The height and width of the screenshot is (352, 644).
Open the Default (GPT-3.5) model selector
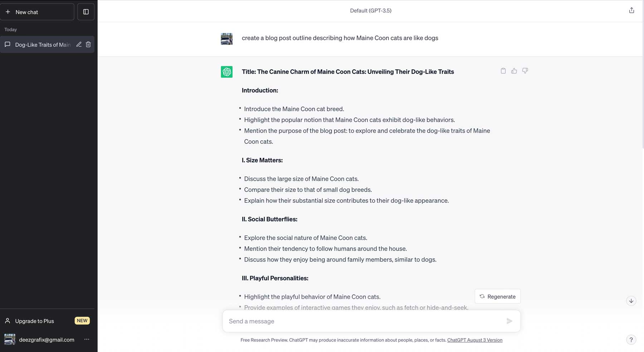coord(371,10)
